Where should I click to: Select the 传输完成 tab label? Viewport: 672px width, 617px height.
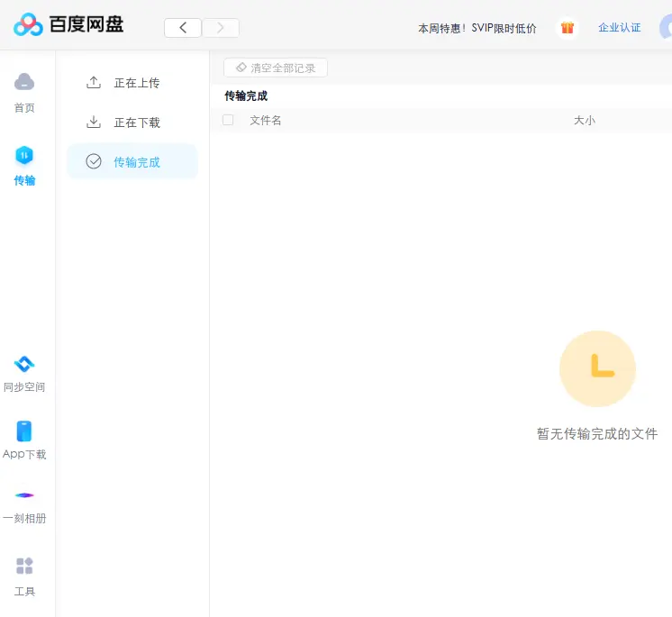tap(137, 162)
